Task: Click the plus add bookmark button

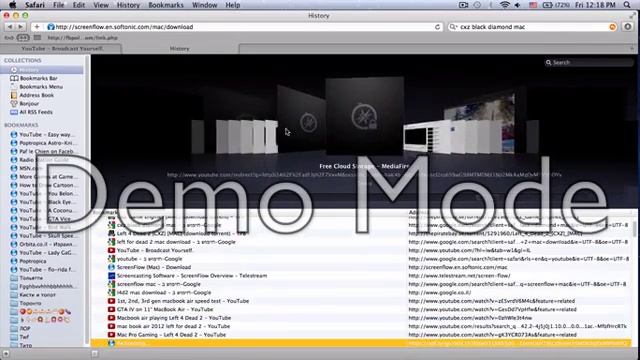Action: tap(37, 27)
